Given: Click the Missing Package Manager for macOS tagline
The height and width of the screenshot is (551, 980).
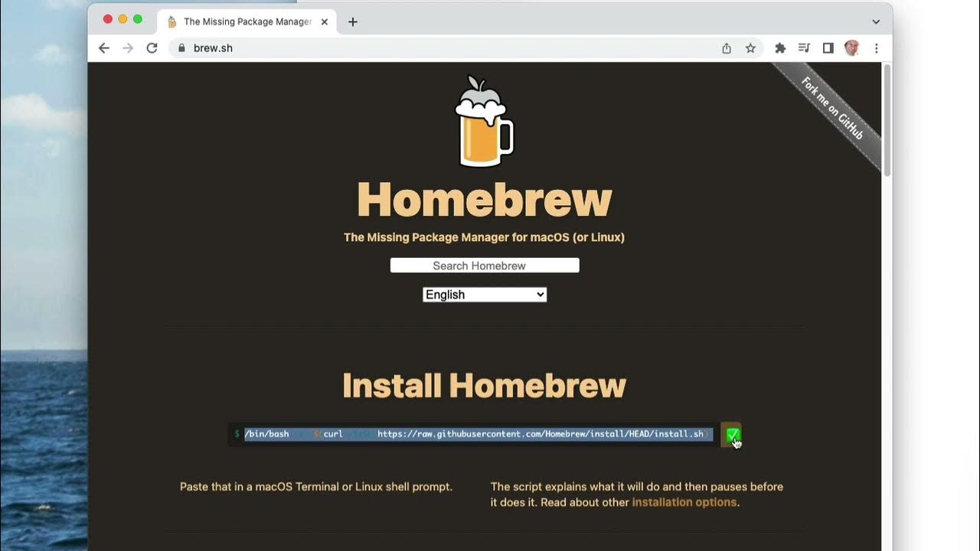Looking at the screenshot, I should click(484, 237).
